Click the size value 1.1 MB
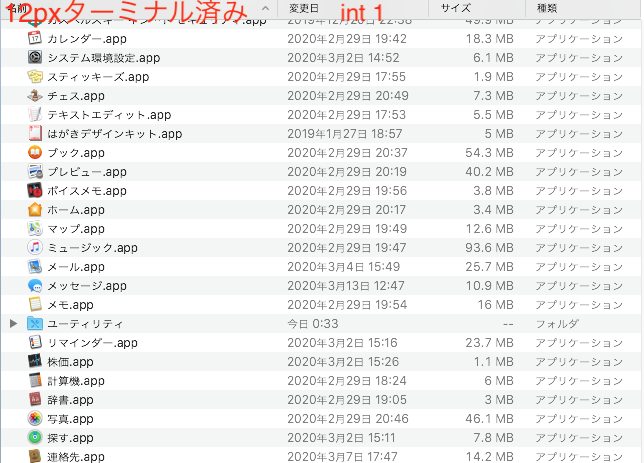Viewport: 644px width, 463px height. (x=493, y=362)
